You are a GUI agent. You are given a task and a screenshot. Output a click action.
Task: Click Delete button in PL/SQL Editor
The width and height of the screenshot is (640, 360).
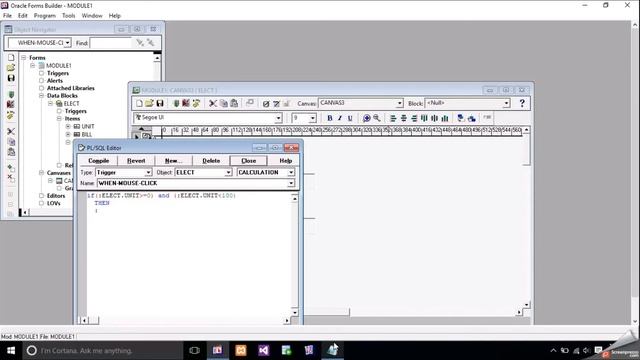pos(211,161)
